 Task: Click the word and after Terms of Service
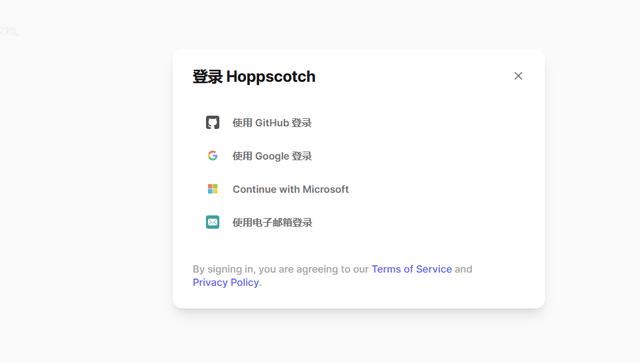tap(463, 269)
